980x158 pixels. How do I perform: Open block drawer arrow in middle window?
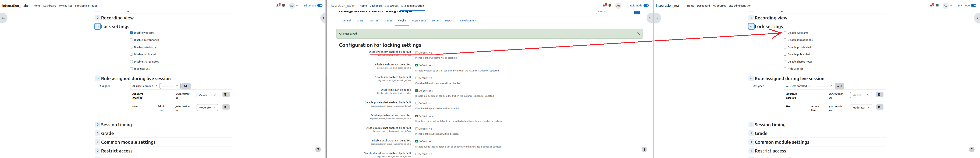tap(650, 18)
